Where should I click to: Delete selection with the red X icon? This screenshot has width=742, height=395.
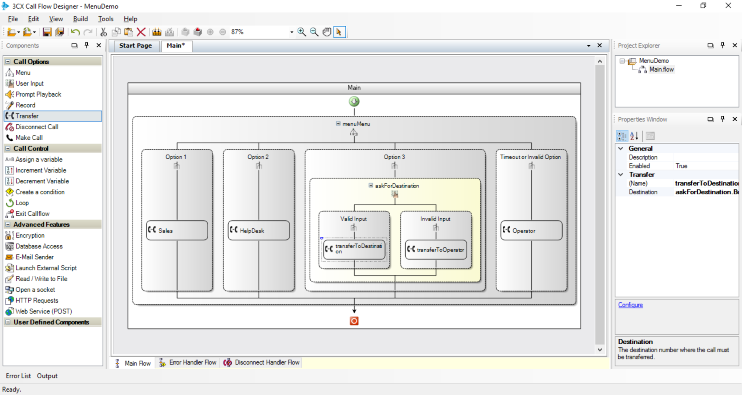pos(141,32)
